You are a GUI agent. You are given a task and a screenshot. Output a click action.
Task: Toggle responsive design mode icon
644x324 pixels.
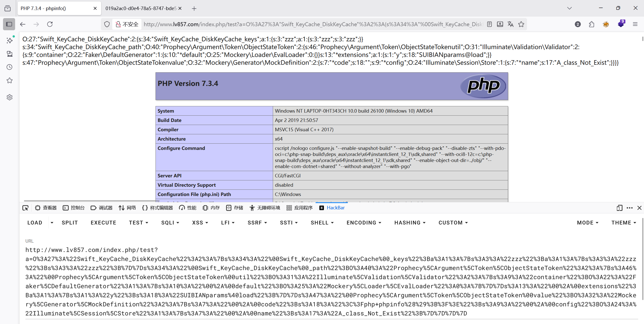[619, 208]
